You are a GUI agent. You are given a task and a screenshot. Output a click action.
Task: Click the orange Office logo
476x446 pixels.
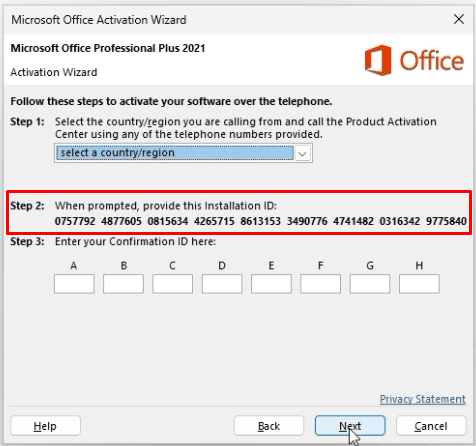[x=414, y=60]
